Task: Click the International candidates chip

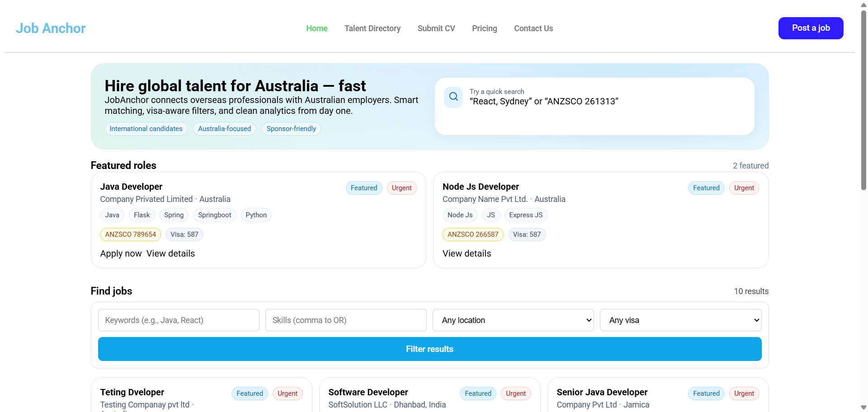Action: coord(146,129)
